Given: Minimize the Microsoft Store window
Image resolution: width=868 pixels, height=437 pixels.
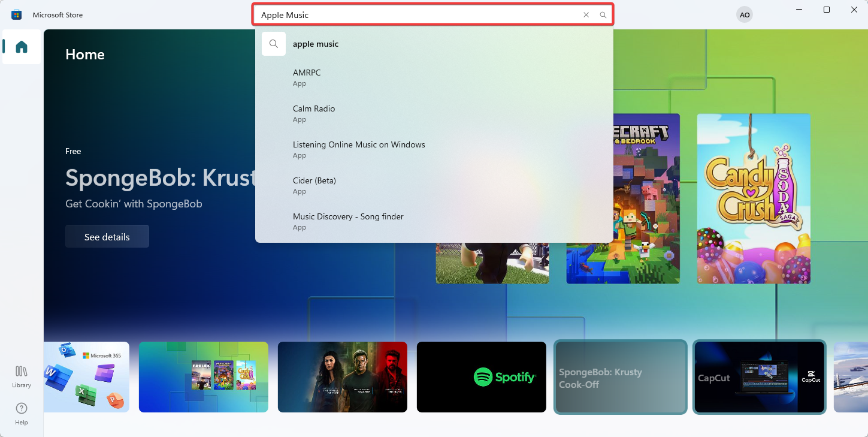Looking at the screenshot, I should pos(799,10).
